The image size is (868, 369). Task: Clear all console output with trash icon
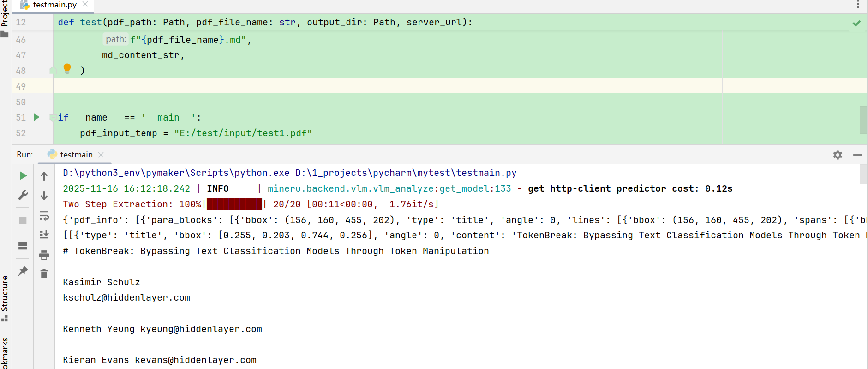pos(44,274)
